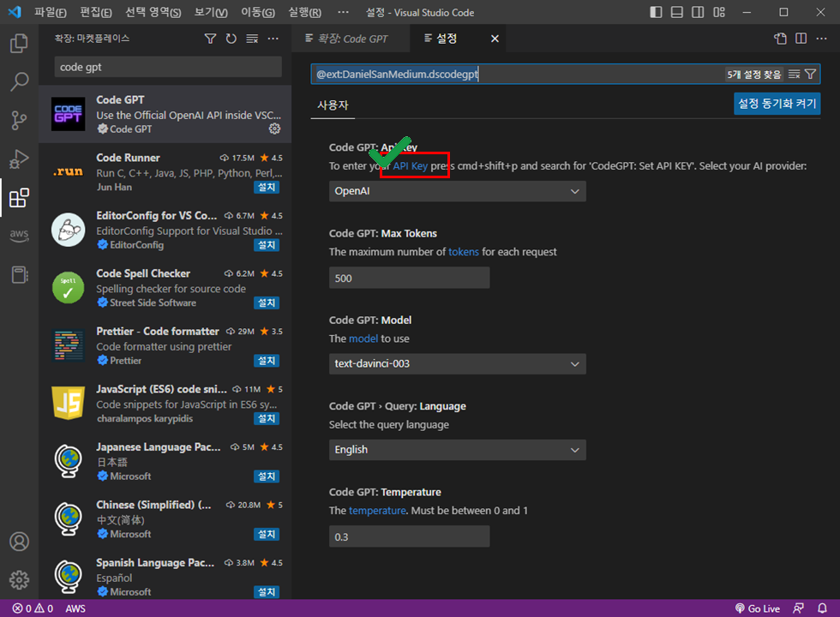Viewport: 840px width, 617px height.
Task: Toggle the bottom panel layout icon
Action: [676, 12]
